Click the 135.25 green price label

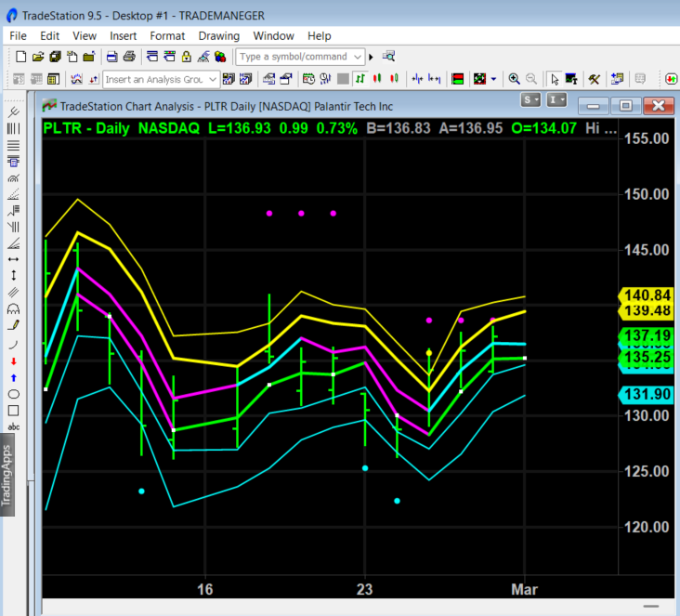[647, 357]
